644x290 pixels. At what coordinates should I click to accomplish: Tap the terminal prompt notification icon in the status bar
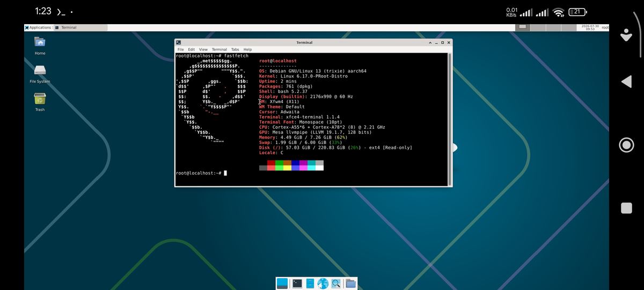pos(61,11)
